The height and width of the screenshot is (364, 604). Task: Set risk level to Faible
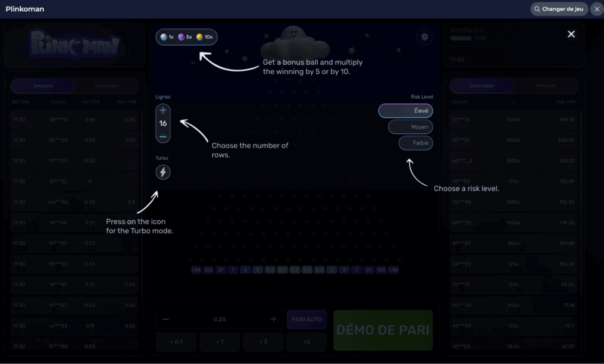click(416, 143)
